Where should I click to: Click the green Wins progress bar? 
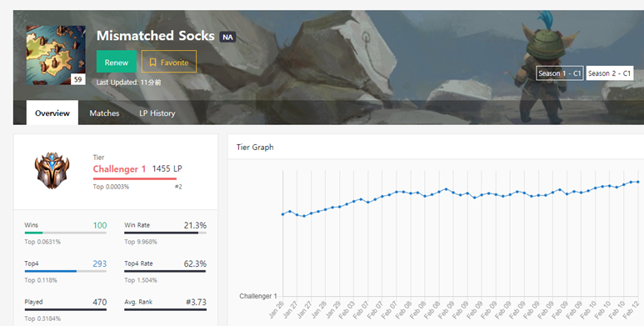coord(33,233)
